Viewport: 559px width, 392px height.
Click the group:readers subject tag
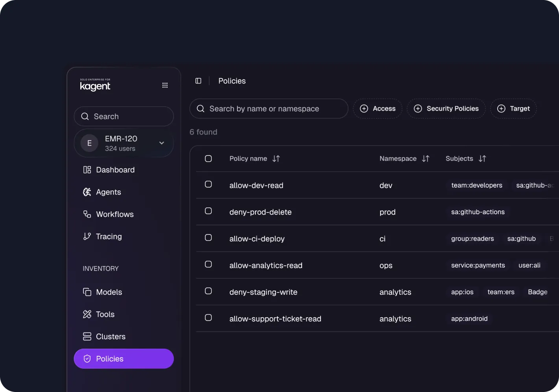click(x=472, y=239)
